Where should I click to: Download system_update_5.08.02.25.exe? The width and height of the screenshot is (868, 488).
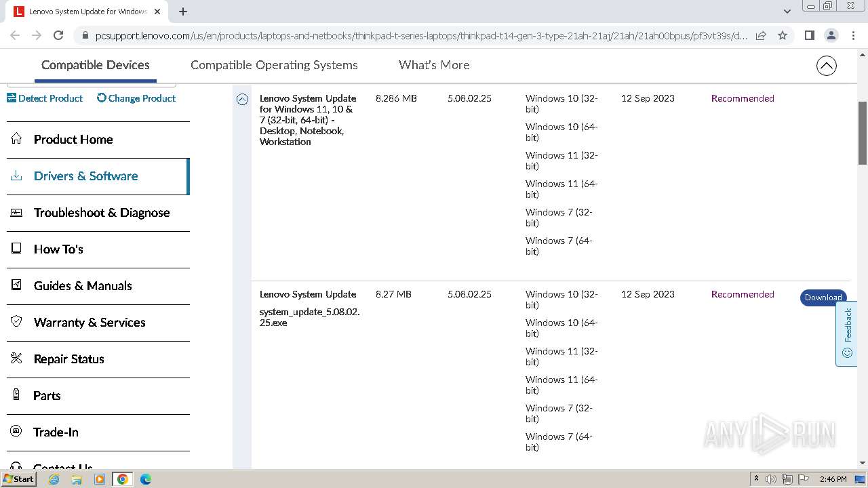tap(823, 298)
